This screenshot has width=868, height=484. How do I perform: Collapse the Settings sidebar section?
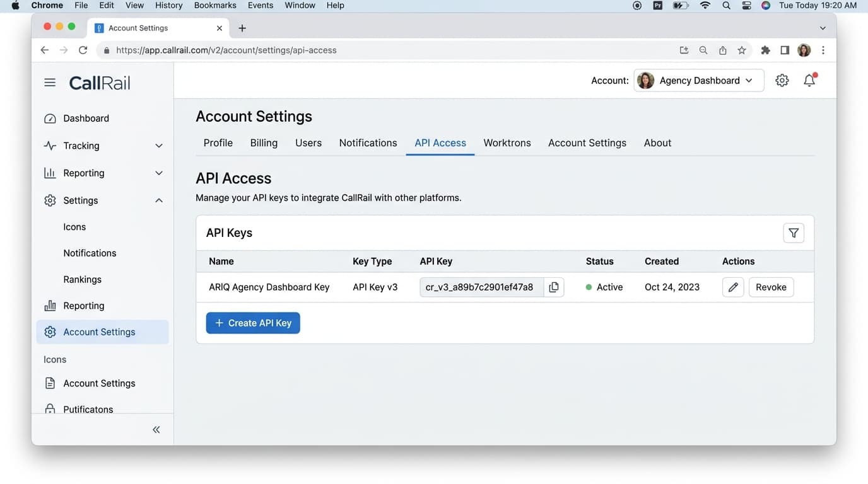click(159, 200)
